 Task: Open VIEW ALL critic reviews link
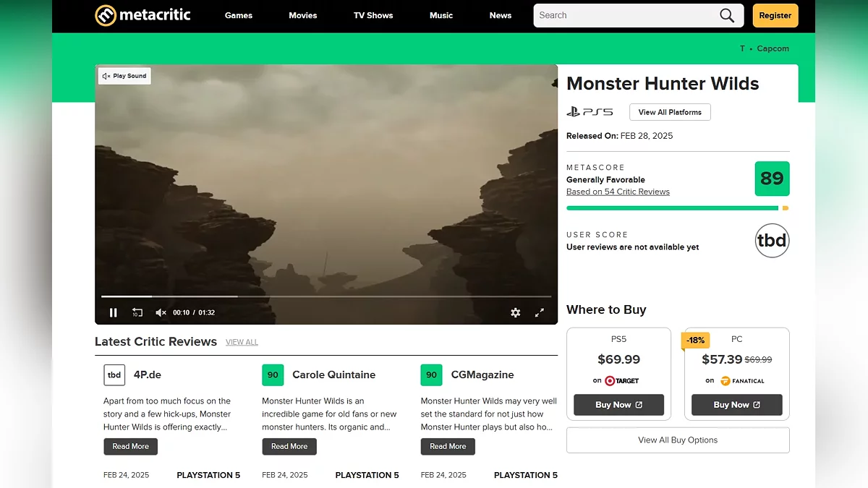[242, 342]
